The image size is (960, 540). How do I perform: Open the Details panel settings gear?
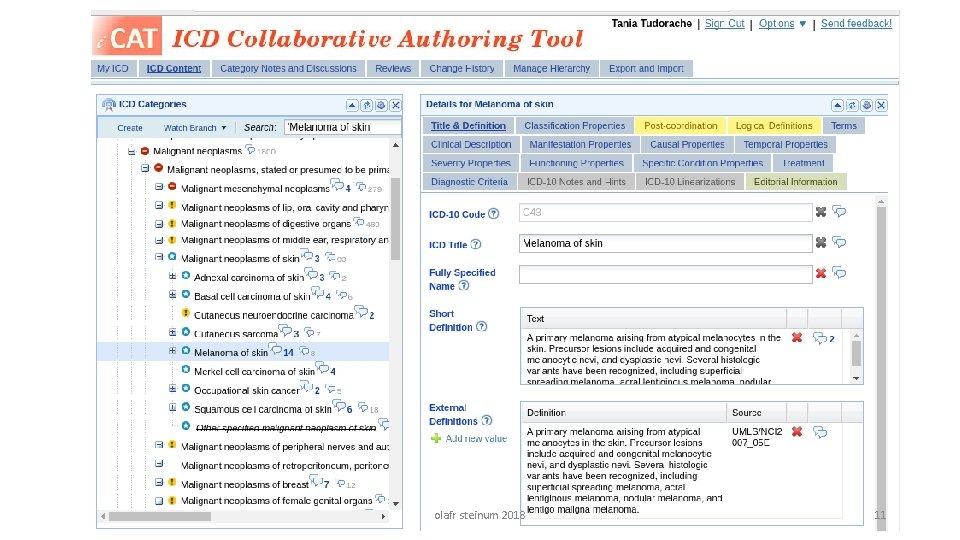866,105
